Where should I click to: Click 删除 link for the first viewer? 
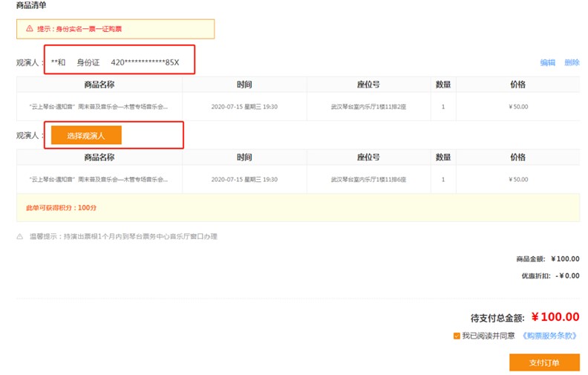tap(572, 62)
